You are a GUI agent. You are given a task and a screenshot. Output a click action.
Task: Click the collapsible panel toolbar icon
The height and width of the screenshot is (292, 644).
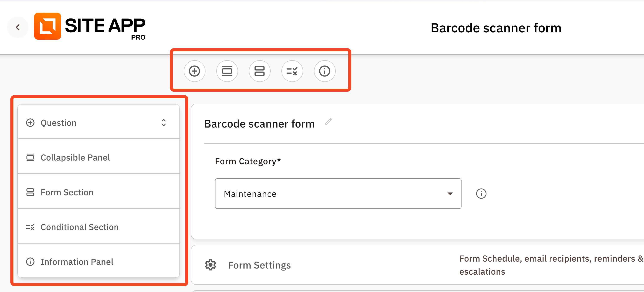227,71
